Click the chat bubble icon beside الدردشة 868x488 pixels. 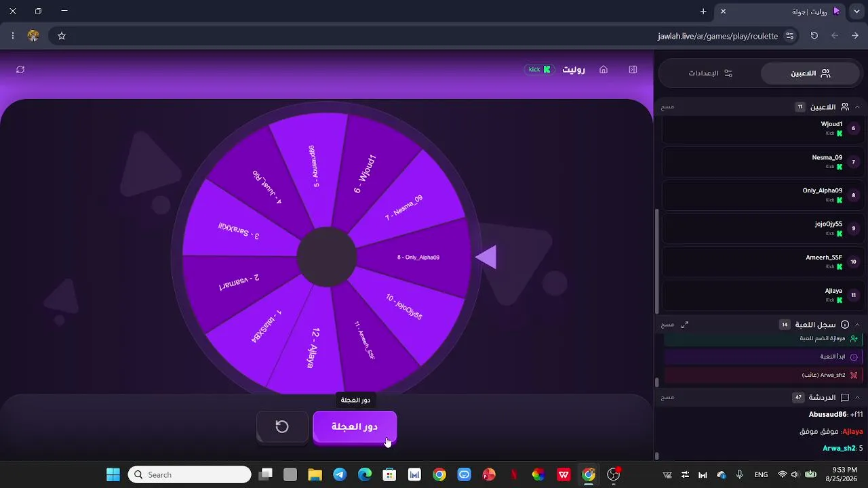(x=845, y=398)
